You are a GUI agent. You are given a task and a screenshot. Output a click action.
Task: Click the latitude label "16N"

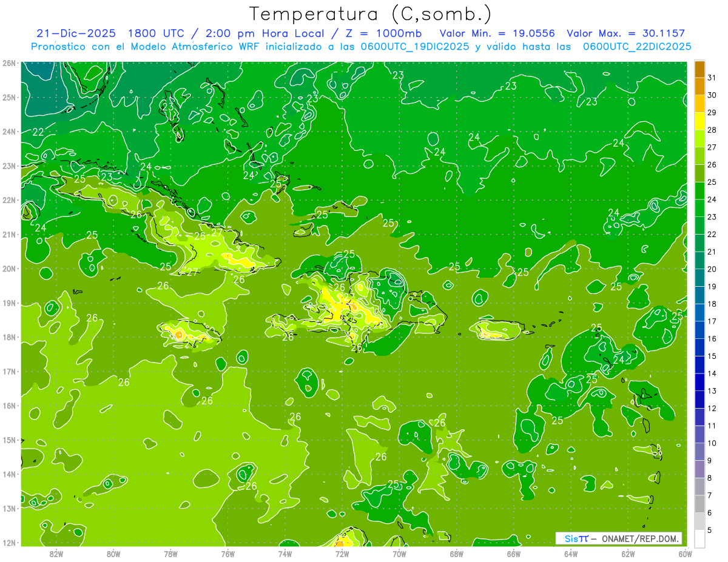tap(9, 406)
